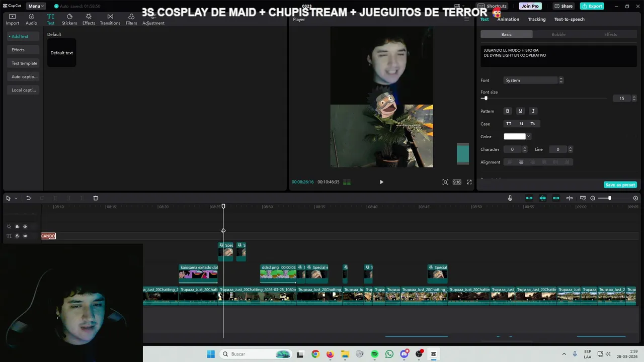Undo the last timeline action

coord(28,198)
